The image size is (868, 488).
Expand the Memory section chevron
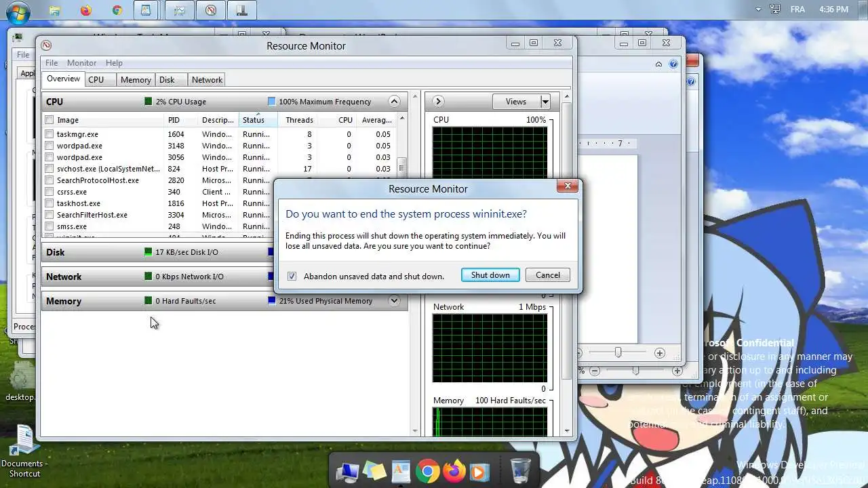coord(394,301)
